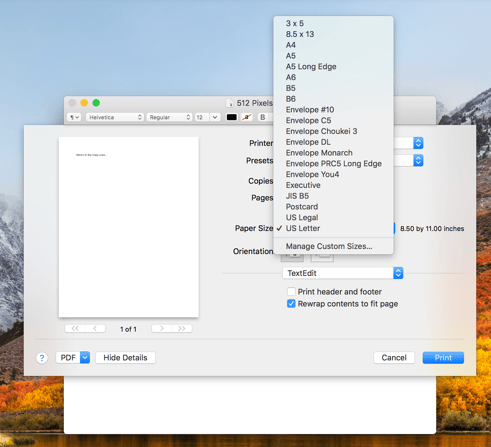The width and height of the screenshot is (491, 447).
Task: Choose Envelope Monarch option
Action: (333, 153)
